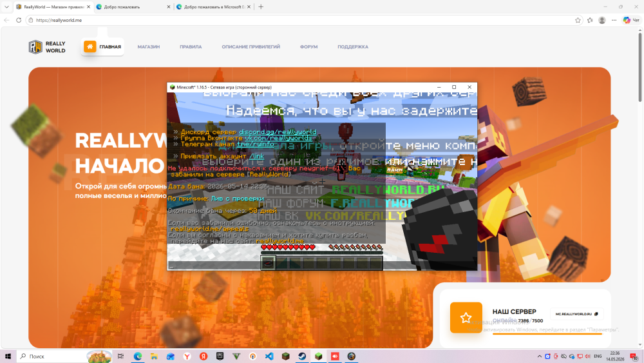
Task: Open Task View on taskbar
Action: coord(120,357)
